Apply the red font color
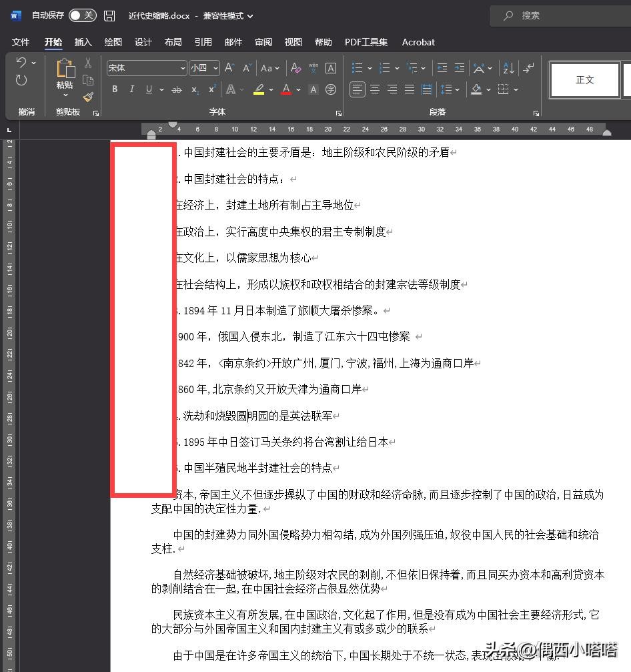Screen dimensions: 631x672 coord(286,89)
